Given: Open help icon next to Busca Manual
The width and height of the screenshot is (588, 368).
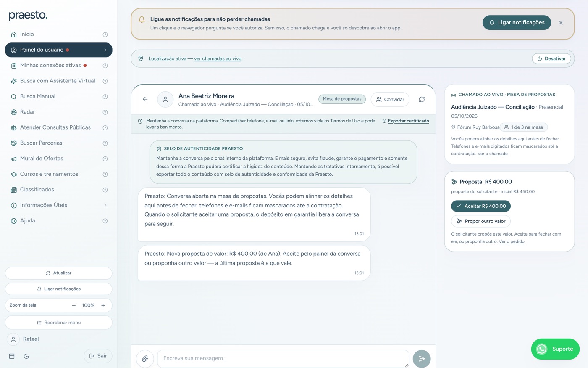Looking at the screenshot, I should (x=105, y=97).
